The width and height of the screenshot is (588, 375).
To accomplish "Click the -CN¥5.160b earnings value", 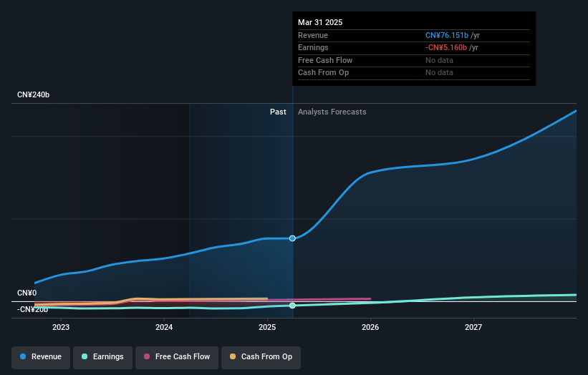I will (x=446, y=47).
